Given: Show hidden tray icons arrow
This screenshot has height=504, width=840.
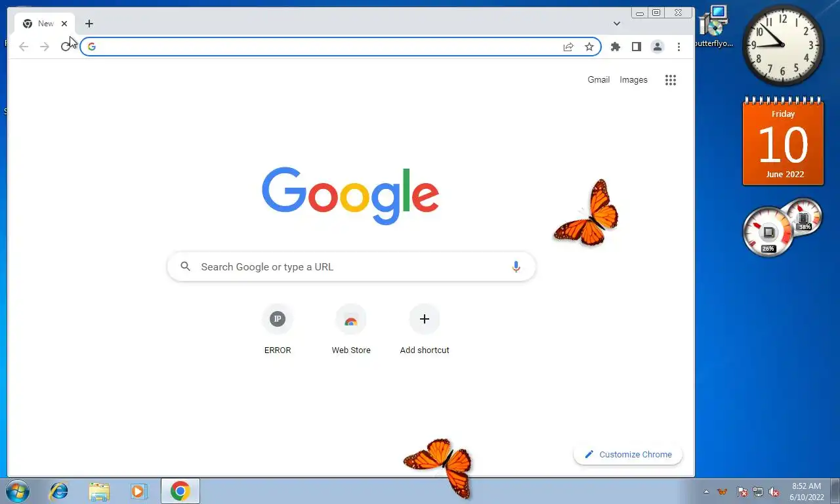Looking at the screenshot, I should (x=706, y=492).
